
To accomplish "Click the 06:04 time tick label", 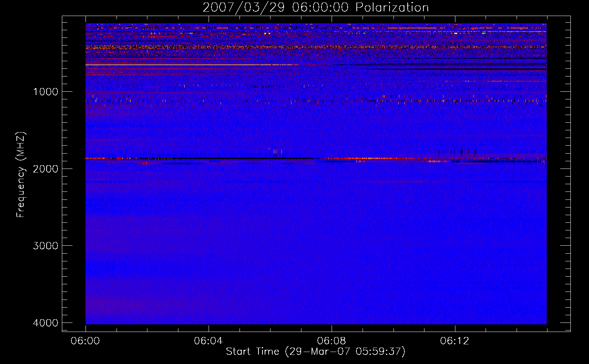I will [x=208, y=341].
